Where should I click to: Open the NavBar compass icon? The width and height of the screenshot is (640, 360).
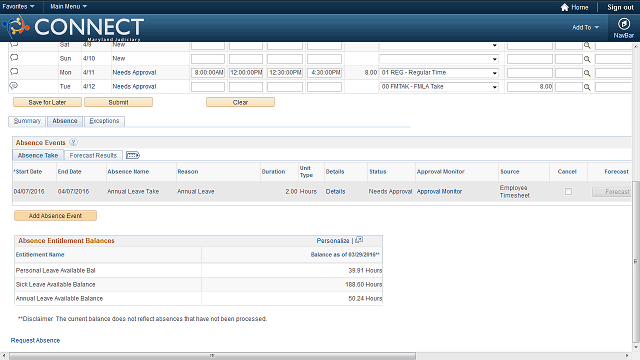(623, 24)
